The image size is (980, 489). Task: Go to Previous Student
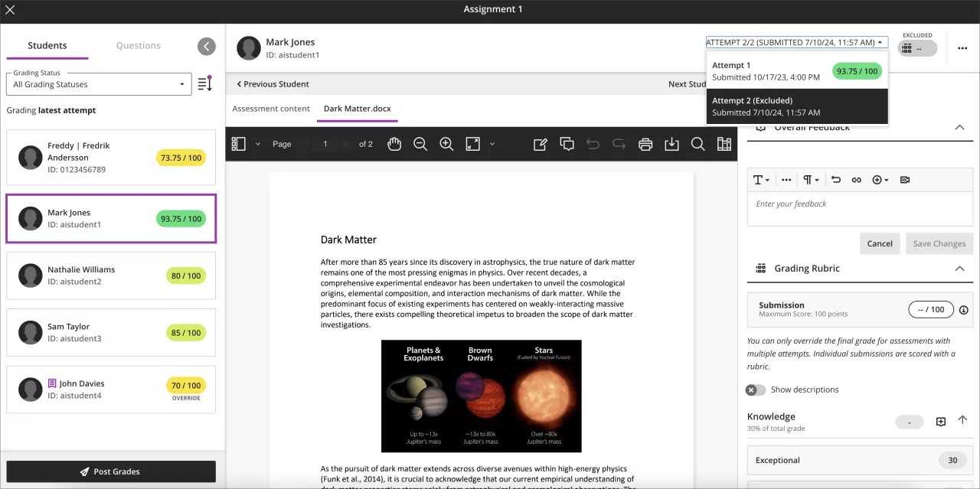coord(273,84)
